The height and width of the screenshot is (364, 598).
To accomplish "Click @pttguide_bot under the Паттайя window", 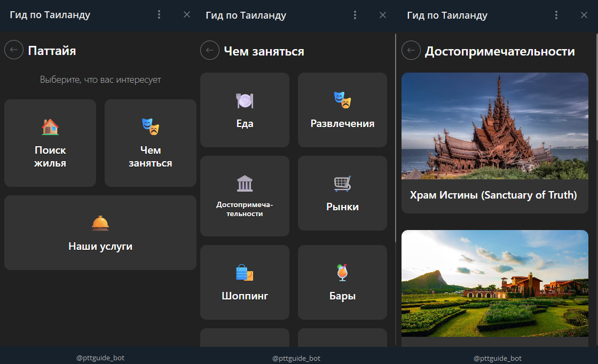I will (100, 358).
